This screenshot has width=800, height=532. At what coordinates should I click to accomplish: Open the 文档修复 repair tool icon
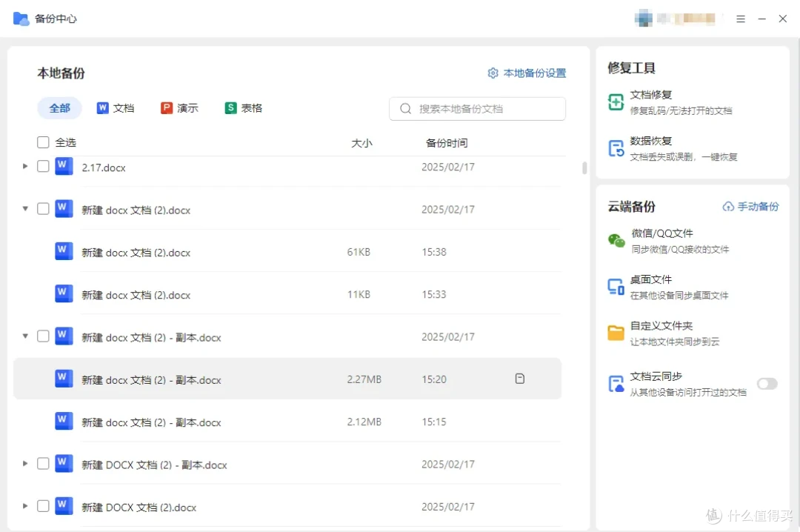click(616, 102)
